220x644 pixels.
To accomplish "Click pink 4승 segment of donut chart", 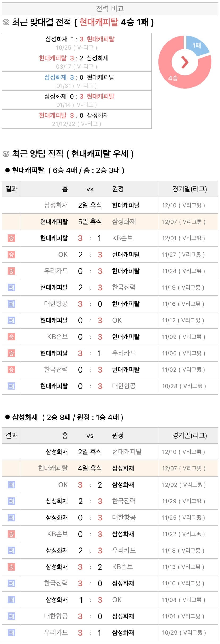I will tap(173, 78).
